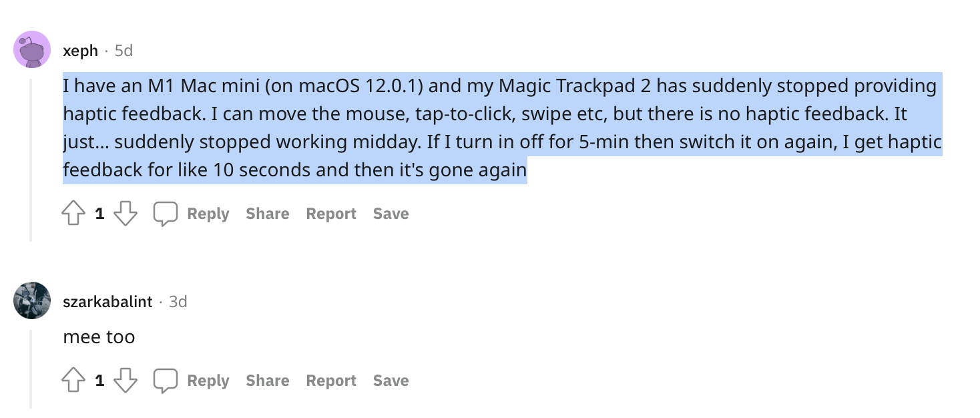Click the speech bubble icon under szarkabalint's comment
The image size is (980, 418).
[166, 381]
